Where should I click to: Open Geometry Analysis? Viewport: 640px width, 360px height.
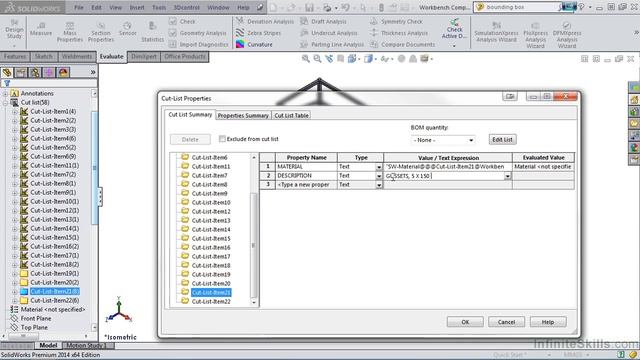click(x=198, y=33)
